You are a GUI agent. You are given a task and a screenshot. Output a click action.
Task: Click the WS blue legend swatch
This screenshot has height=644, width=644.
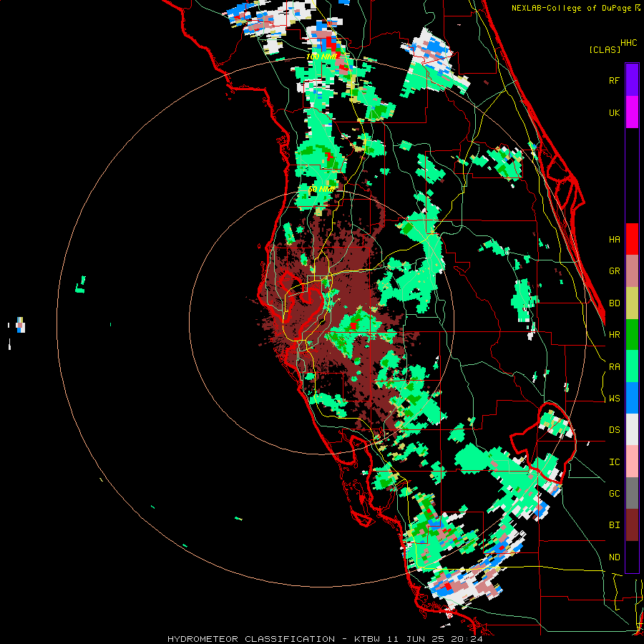pyautogui.click(x=632, y=398)
